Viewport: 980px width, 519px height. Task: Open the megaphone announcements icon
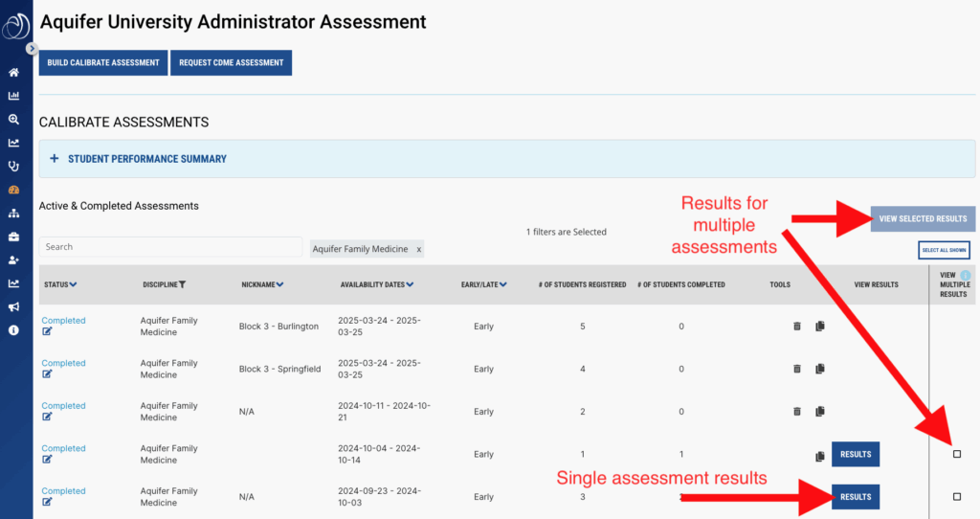tap(13, 307)
